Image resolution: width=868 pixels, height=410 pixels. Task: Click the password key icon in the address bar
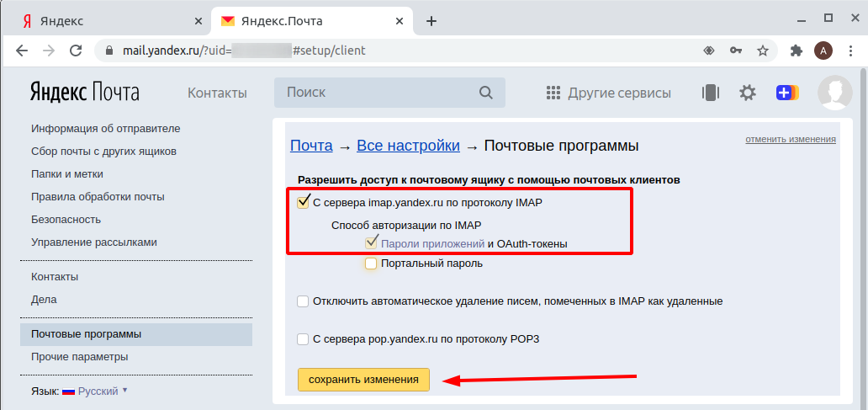coord(736,51)
